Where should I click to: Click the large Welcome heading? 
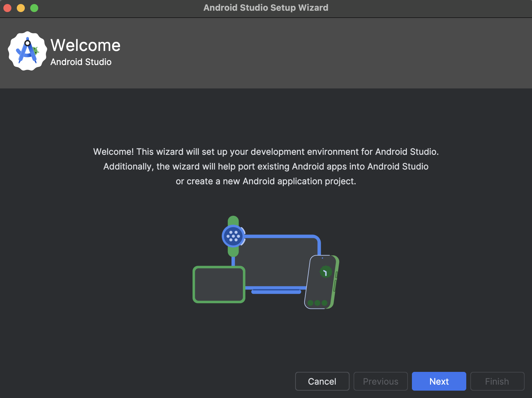(x=85, y=45)
